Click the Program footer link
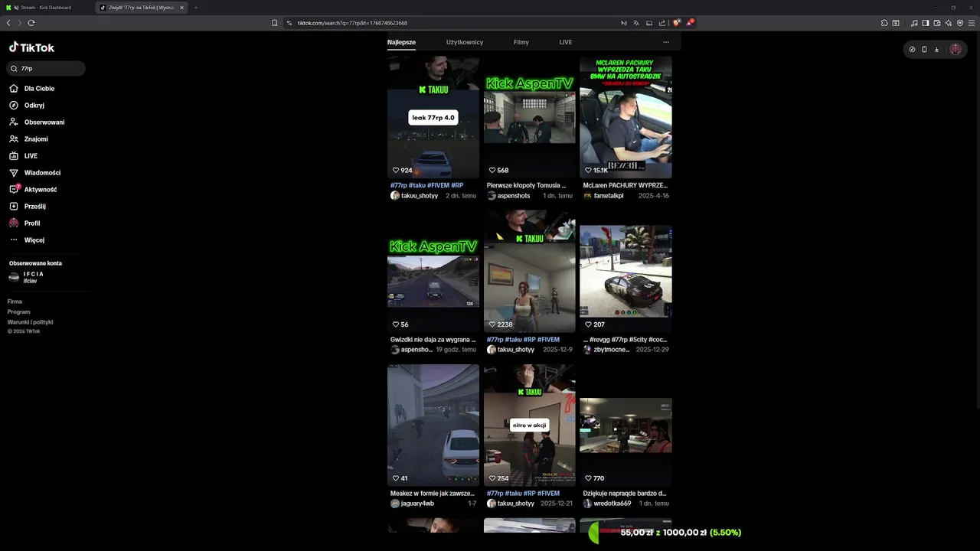 point(19,312)
